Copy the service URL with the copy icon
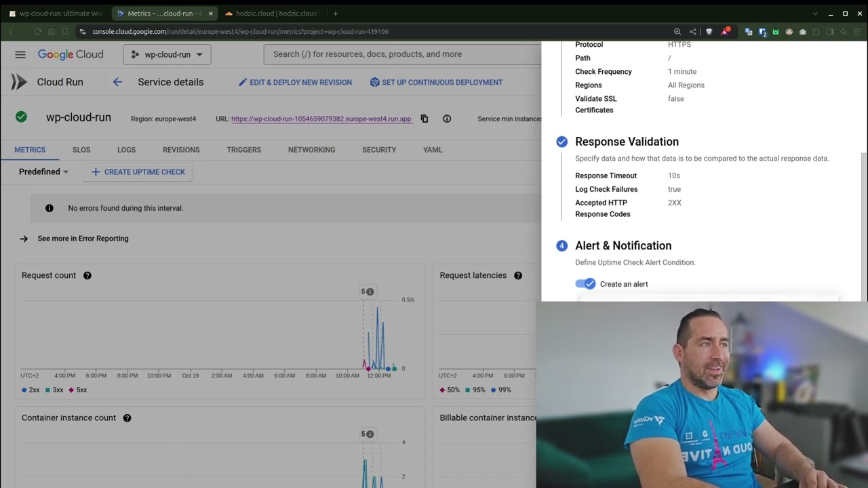 425,119
